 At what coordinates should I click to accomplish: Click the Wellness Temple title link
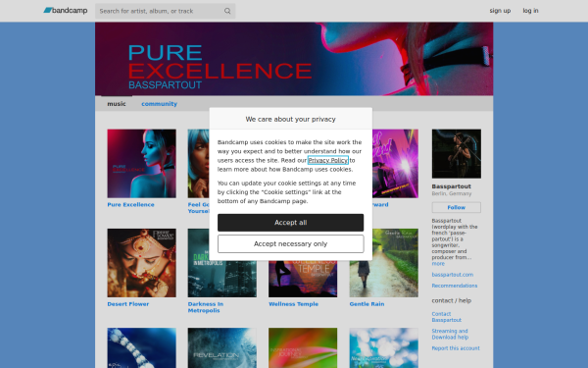click(x=293, y=304)
